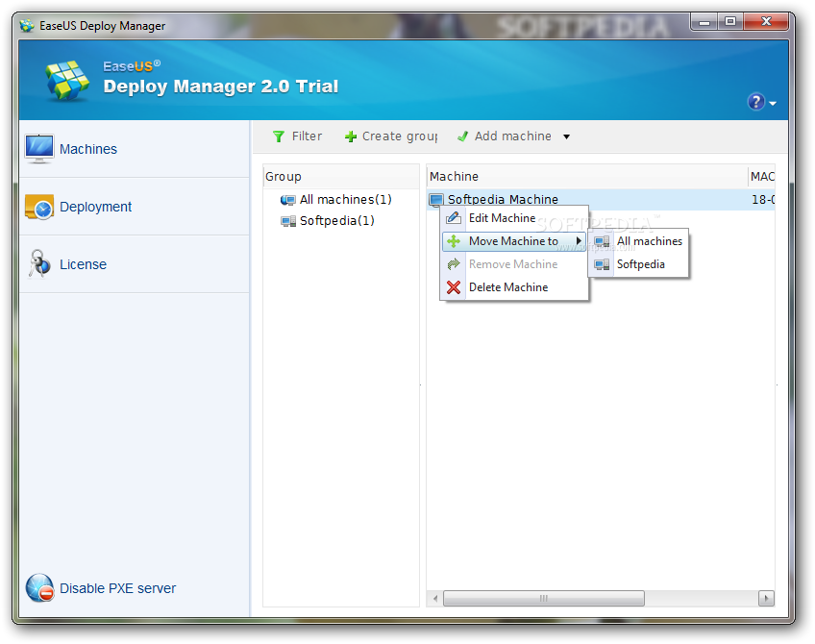Select Move Machine to menu entry
The height and width of the screenshot is (644, 815).
pyautogui.click(x=514, y=241)
